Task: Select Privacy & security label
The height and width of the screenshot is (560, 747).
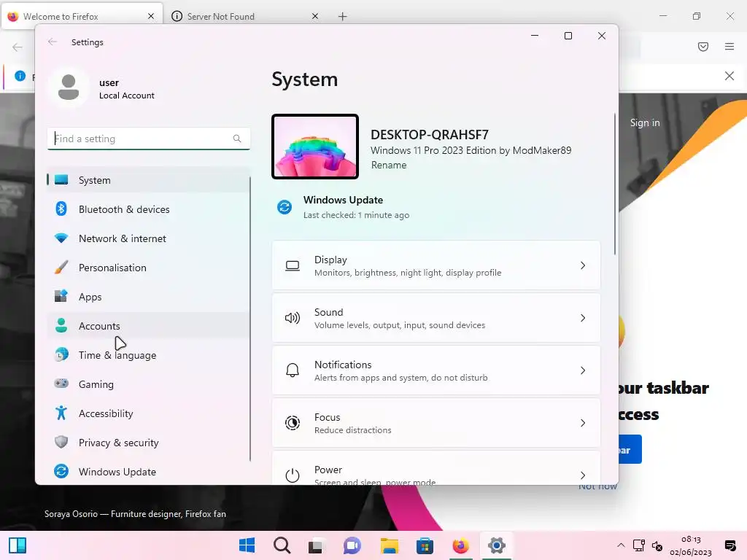Action: pos(119,443)
